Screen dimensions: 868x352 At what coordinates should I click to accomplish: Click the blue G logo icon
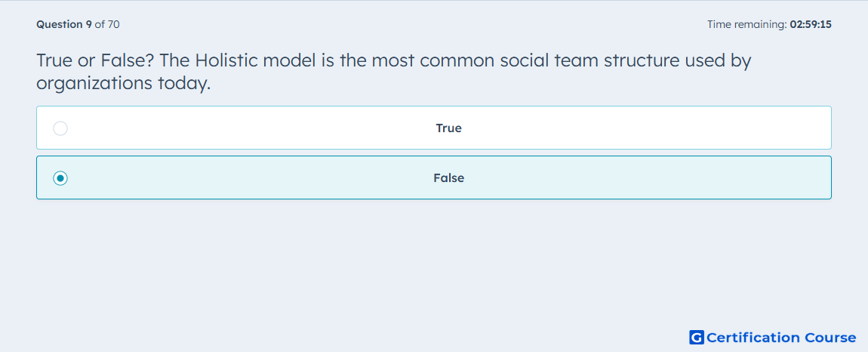[697, 337]
